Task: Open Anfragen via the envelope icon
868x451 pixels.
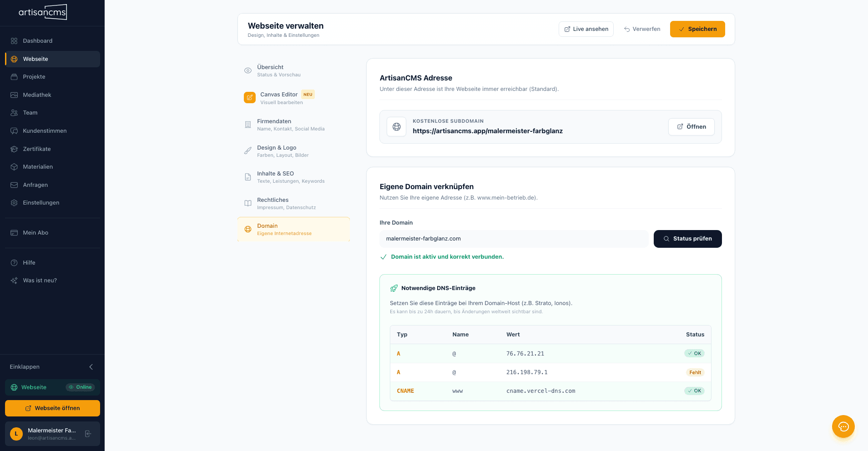Action: tap(14, 185)
